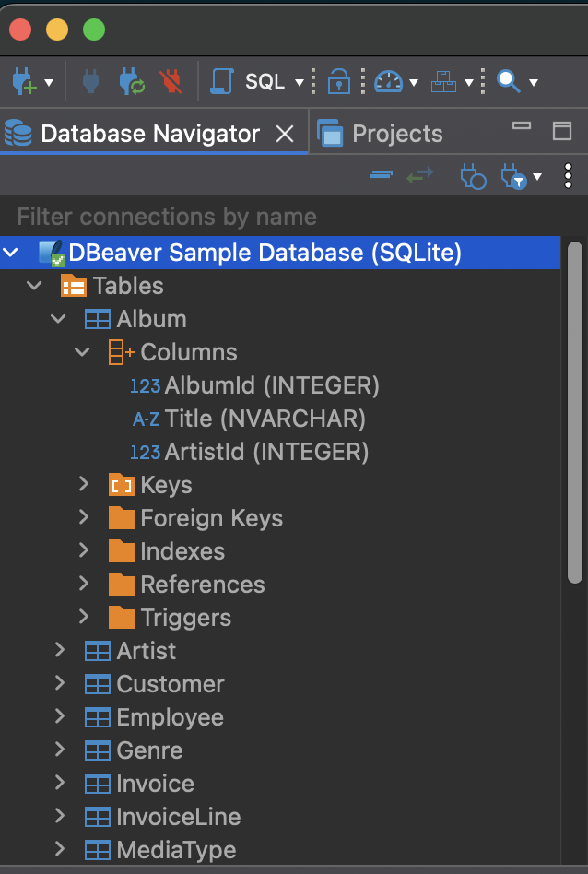
Task: Open the SQL editor script icon
Action: (x=222, y=82)
